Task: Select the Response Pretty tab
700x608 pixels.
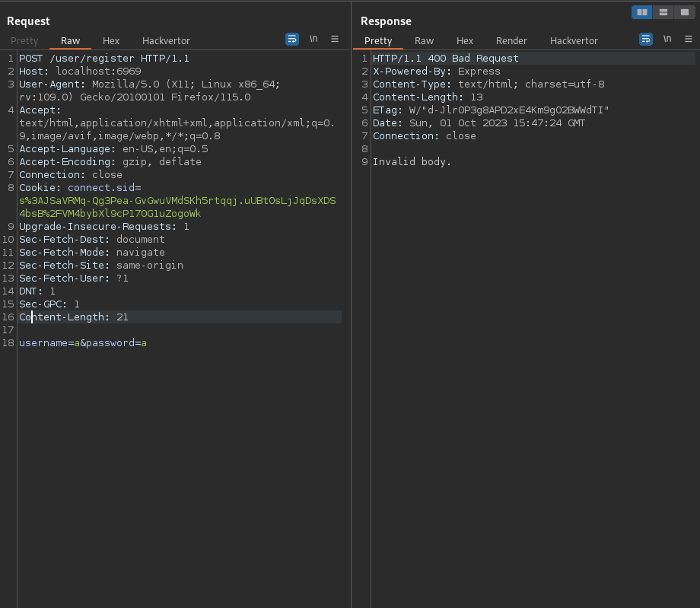Action: click(x=378, y=40)
